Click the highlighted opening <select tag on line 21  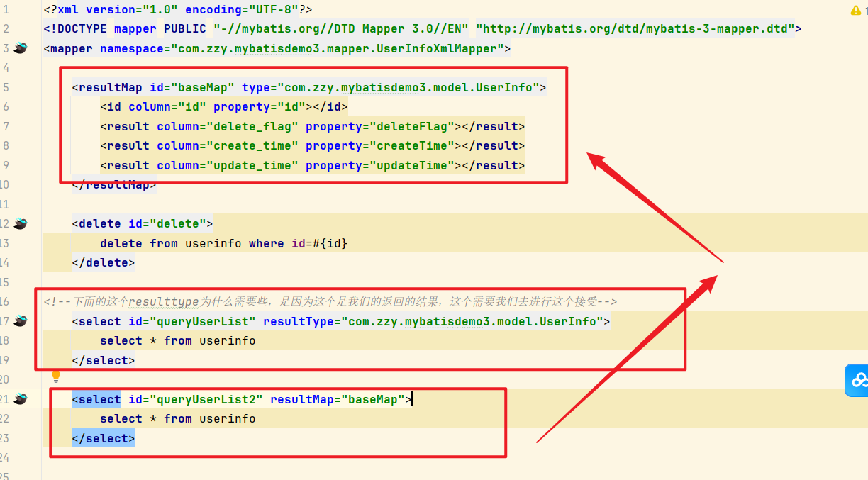(96, 399)
